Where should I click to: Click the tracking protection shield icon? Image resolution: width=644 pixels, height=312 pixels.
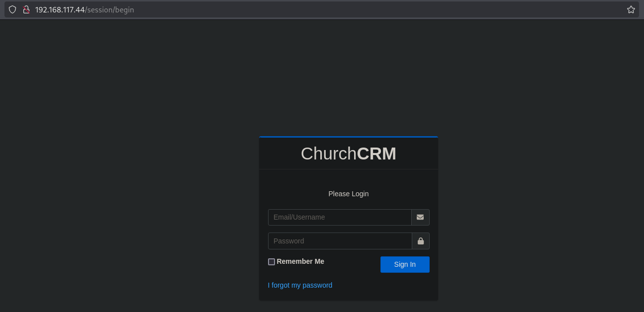click(12, 9)
